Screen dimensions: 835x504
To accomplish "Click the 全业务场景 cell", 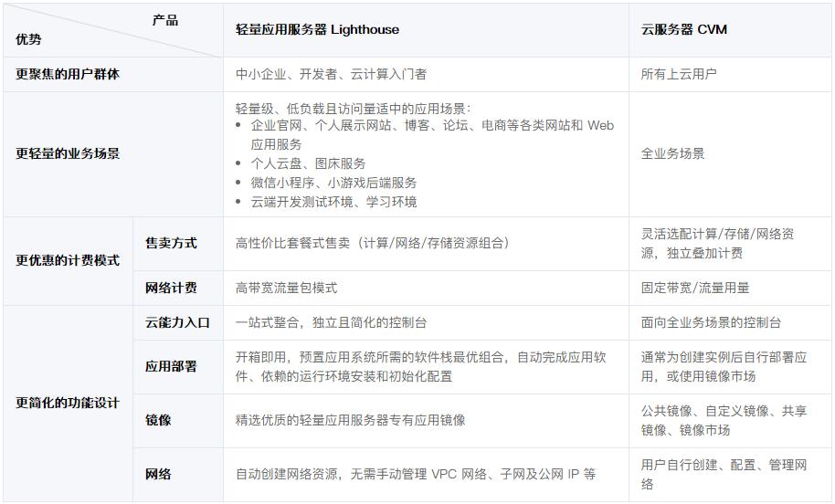I will point(672,153).
